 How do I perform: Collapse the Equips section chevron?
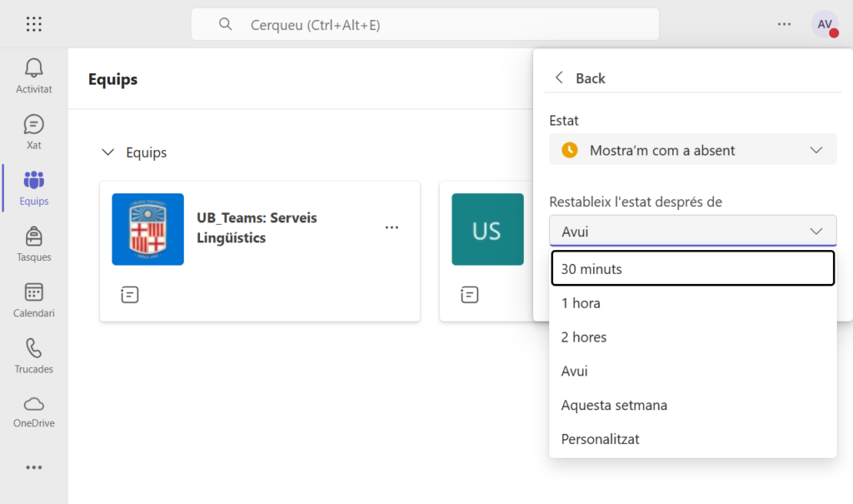coord(107,152)
